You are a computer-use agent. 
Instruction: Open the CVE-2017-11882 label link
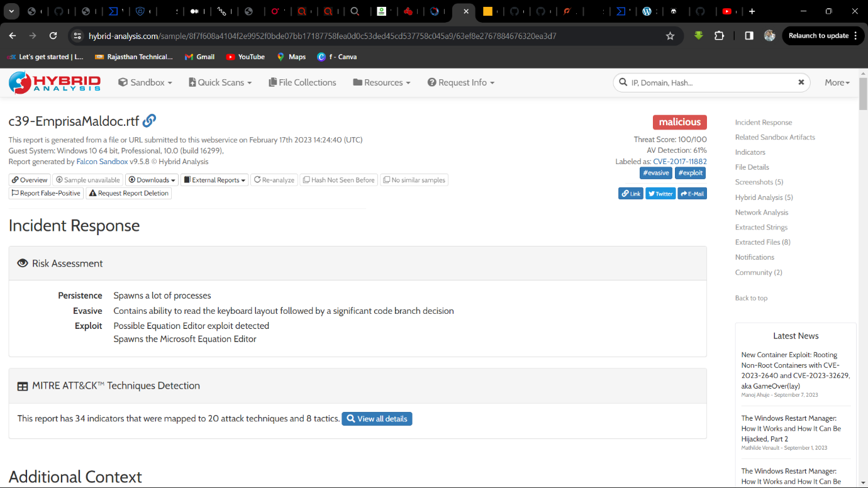679,162
